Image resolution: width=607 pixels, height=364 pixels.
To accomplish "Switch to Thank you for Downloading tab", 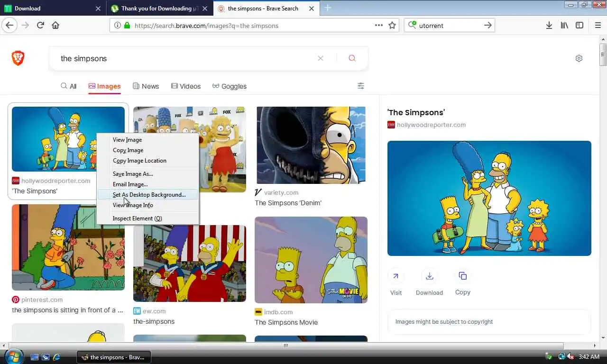I will click(159, 8).
